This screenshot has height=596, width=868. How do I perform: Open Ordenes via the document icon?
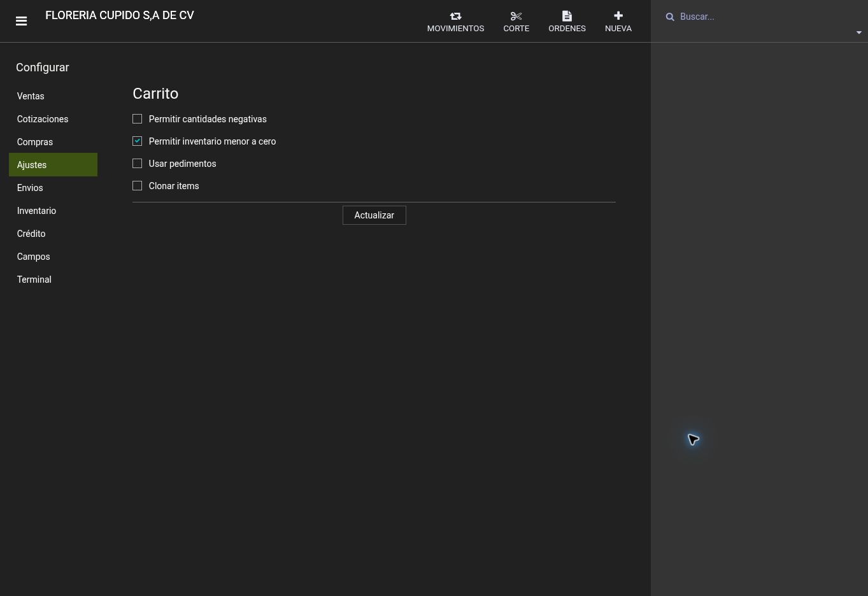[x=567, y=16]
